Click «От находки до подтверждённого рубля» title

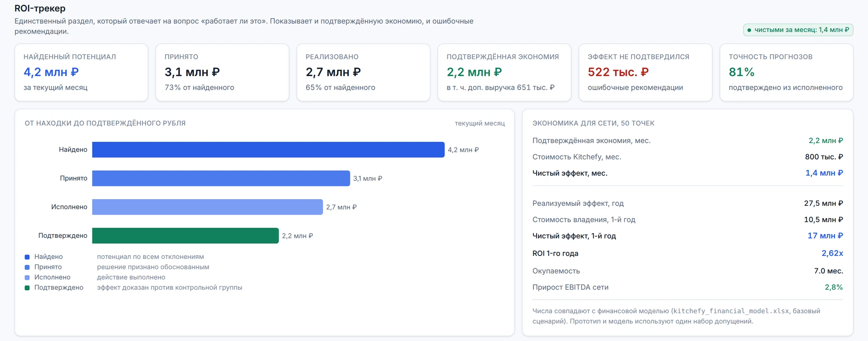coord(105,123)
